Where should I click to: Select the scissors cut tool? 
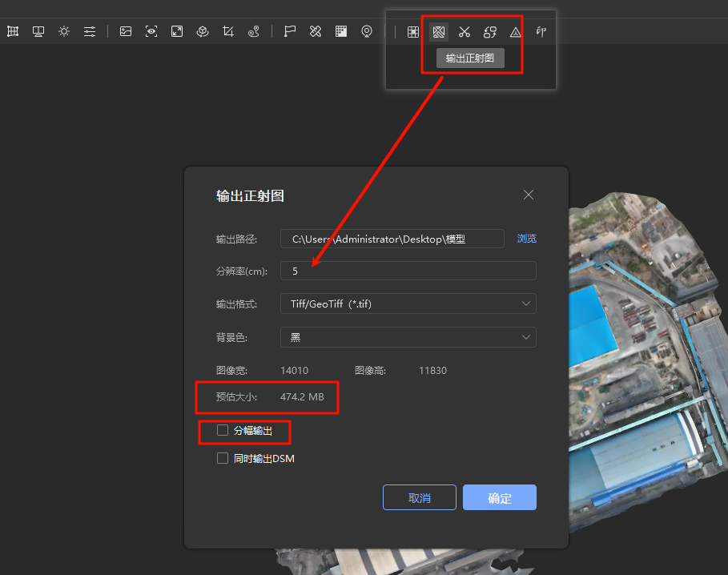coord(464,32)
